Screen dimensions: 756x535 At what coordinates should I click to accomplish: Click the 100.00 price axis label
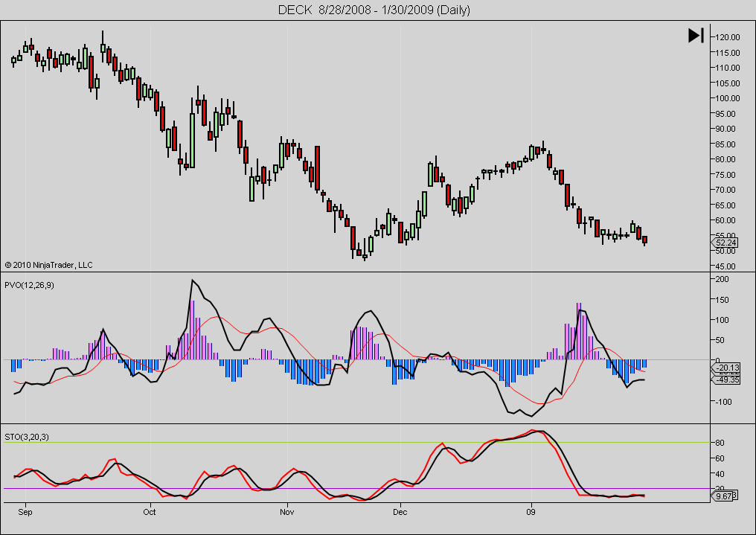tap(728, 98)
